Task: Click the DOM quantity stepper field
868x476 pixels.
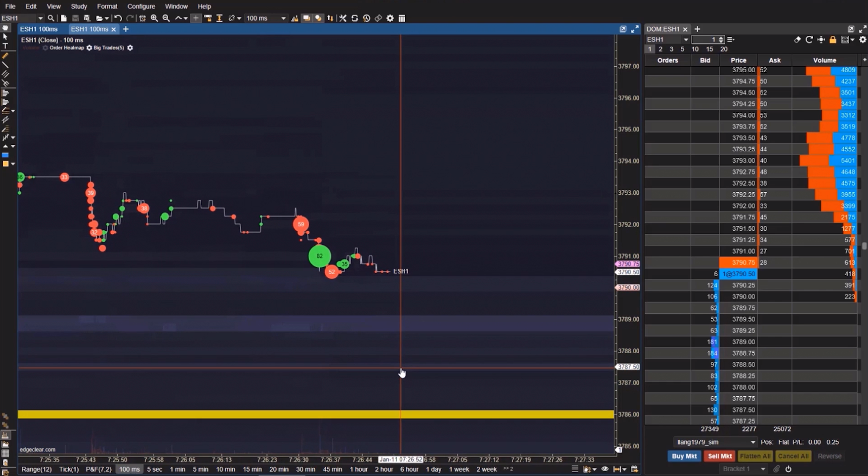Action: pyautogui.click(x=709, y=40)
